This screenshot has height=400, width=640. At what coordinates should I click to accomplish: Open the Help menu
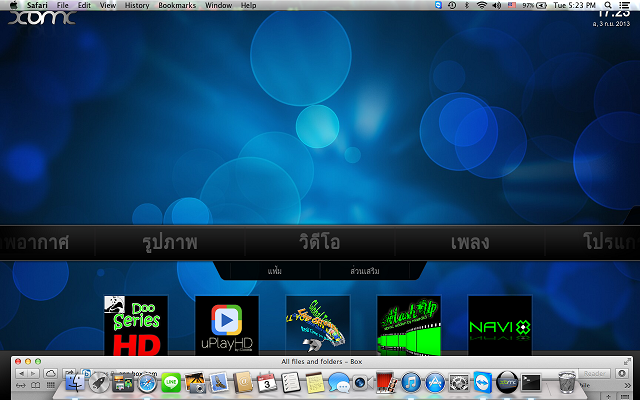tap(248, 5)
